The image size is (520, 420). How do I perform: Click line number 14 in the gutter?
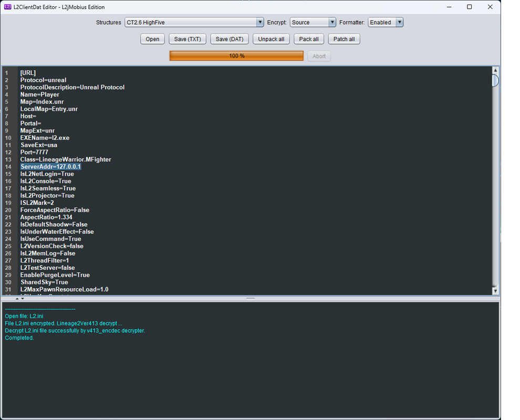click(x=8, y=167)
